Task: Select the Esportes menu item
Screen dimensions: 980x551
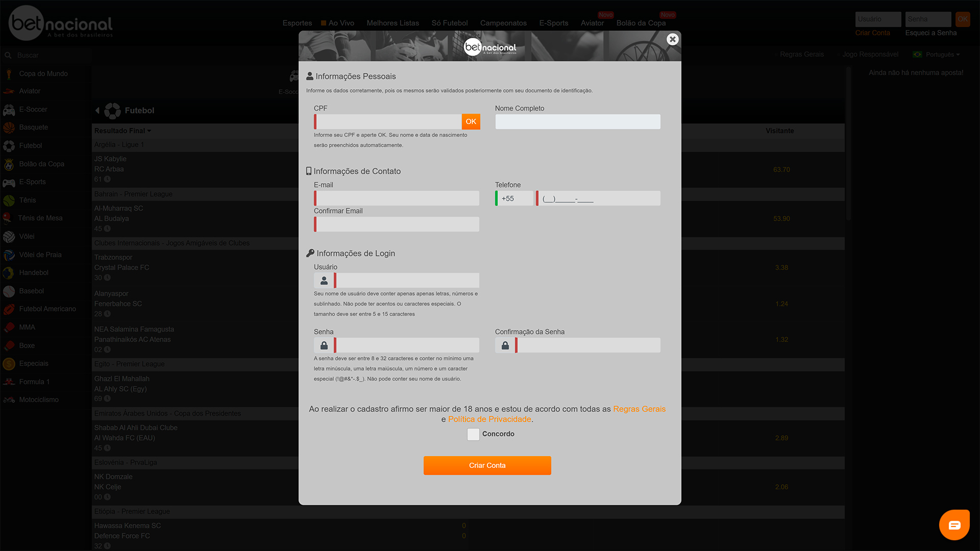Action: (297, 22)
